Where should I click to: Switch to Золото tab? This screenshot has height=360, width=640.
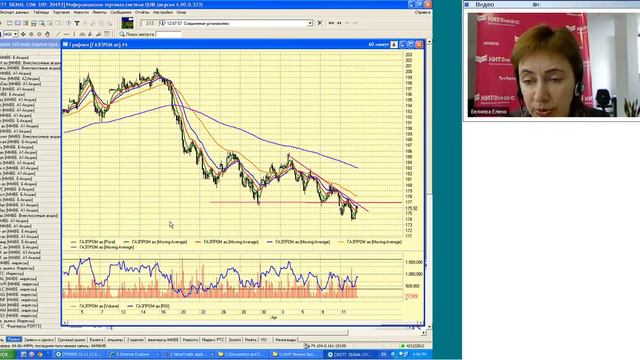235,340
